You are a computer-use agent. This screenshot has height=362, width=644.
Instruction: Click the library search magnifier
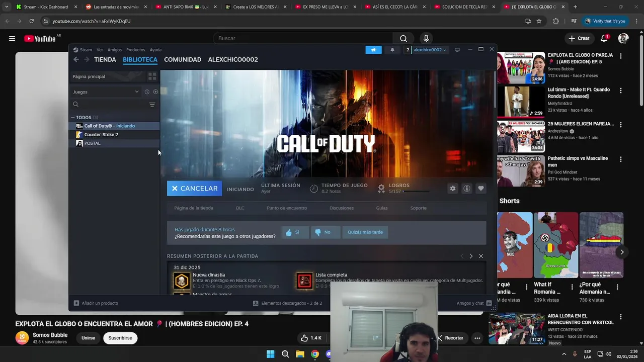pyautogui.click(x=75, y=105)
